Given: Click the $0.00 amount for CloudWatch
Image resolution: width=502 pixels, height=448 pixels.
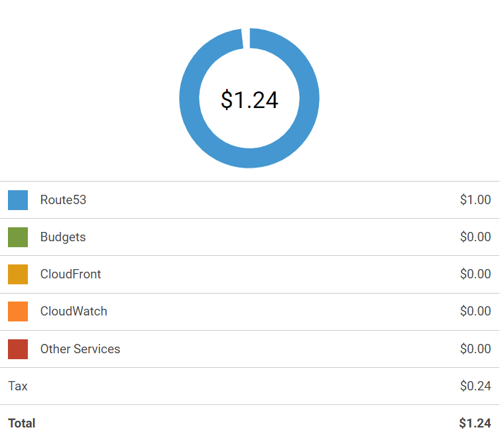Looking at the screenshot, I should [475, 311].
